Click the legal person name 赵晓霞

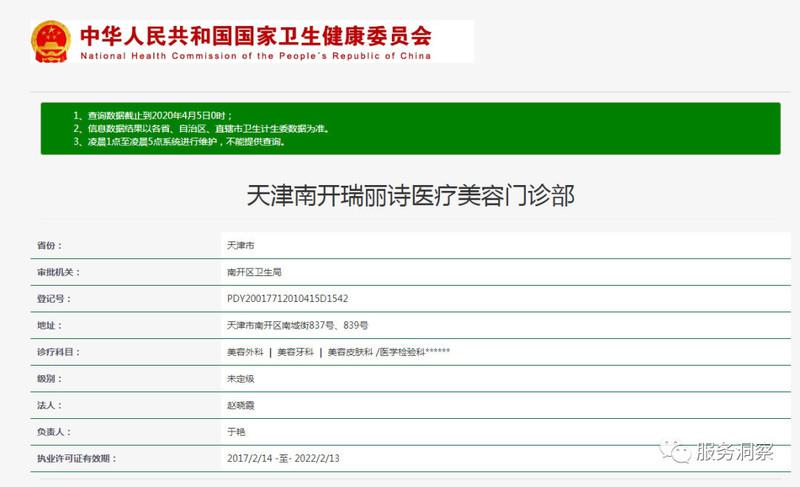(x=241, y=406)
